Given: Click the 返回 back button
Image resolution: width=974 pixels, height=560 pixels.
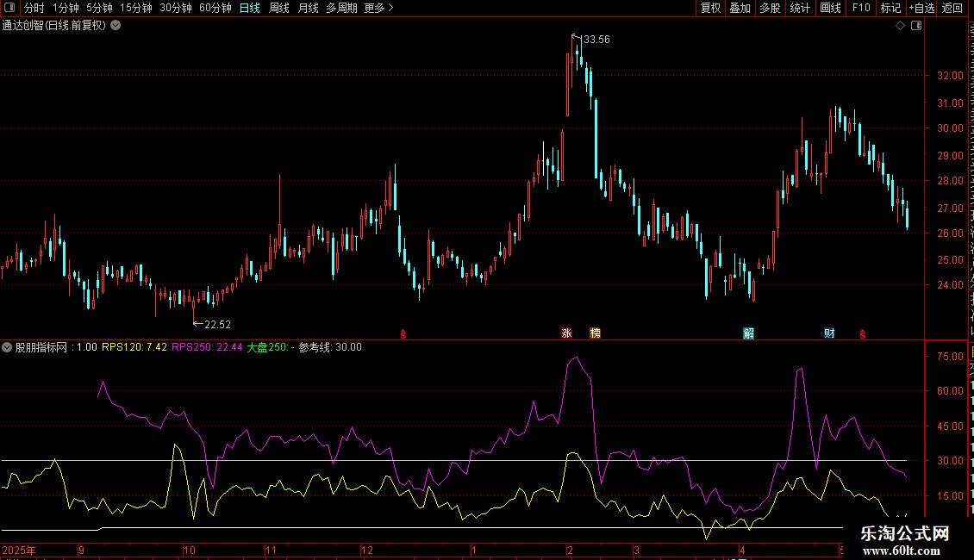Looking at the screenshot, I should click(x=952, y=8).
